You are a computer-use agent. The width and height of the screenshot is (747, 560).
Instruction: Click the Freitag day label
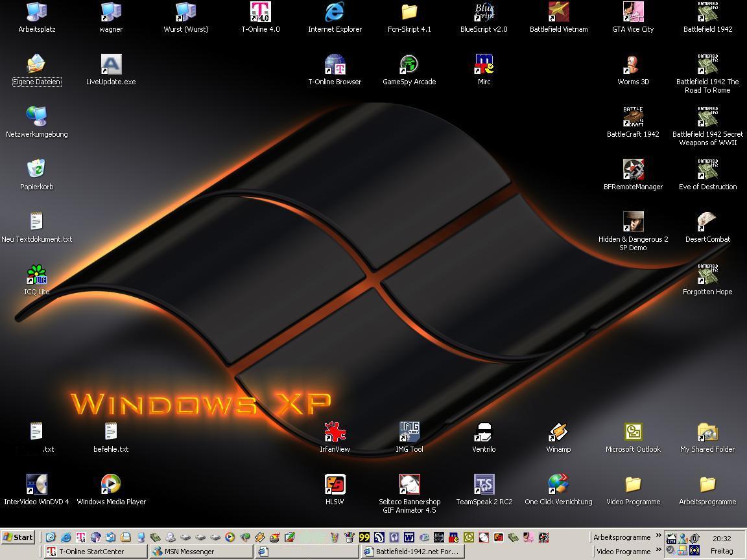coord(722,551)
